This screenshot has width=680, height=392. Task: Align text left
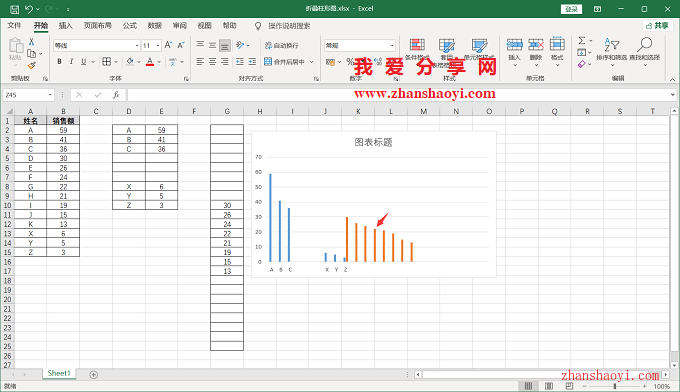(200, 62)
